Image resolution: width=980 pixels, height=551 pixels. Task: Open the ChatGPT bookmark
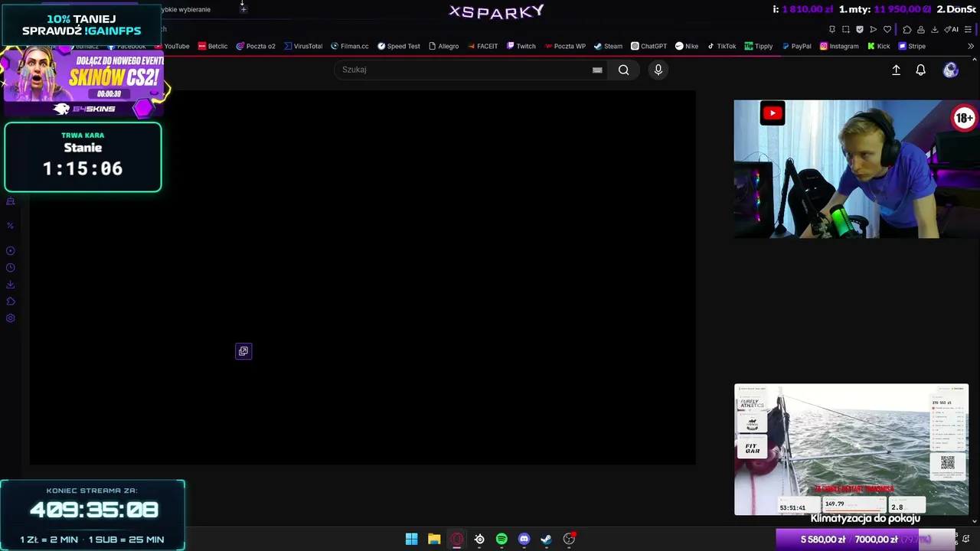(x=649, y=46)
